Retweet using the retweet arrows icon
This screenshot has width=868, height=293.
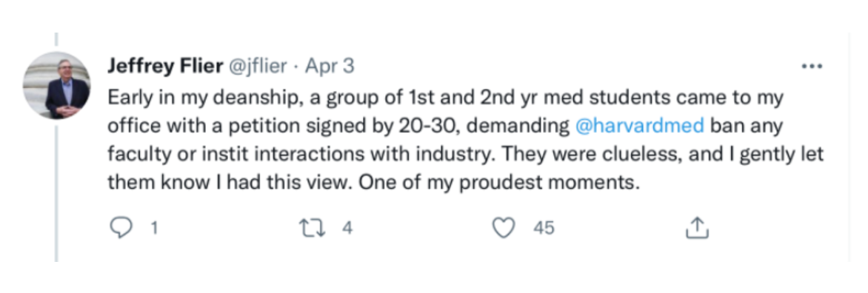pyautogui.click(x=312, y=227)
